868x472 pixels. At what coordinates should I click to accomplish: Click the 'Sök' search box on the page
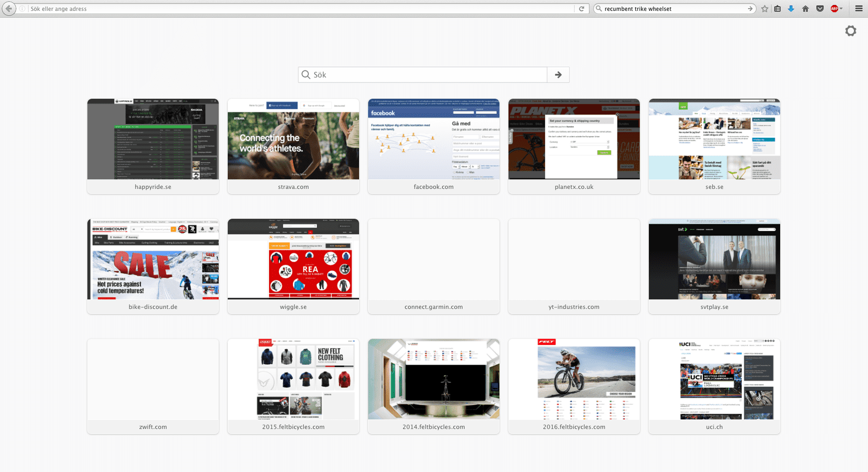click(423, 75)
